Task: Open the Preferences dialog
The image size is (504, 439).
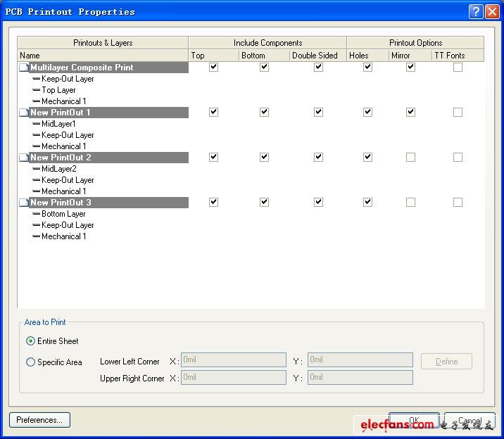Action: coord(39,420)
